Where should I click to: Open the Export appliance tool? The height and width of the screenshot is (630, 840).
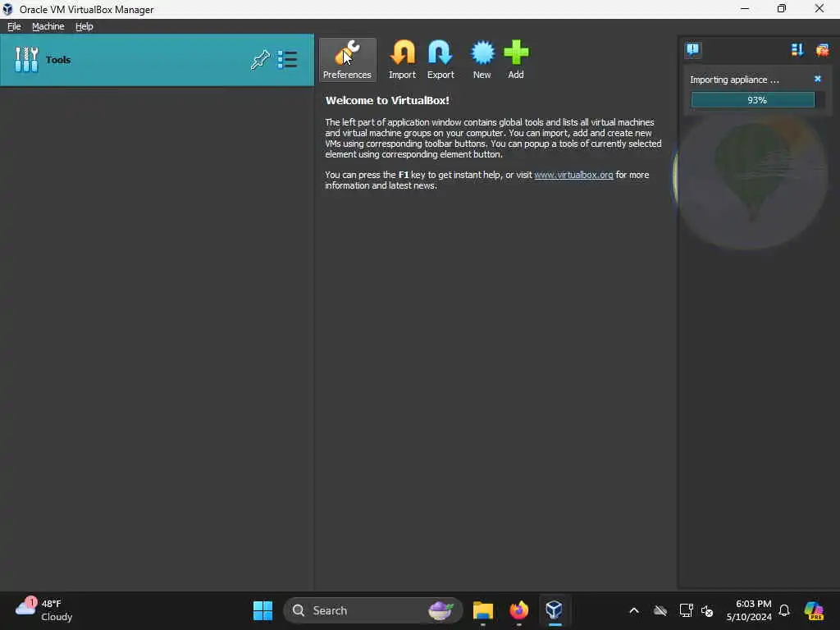[441, 59]
